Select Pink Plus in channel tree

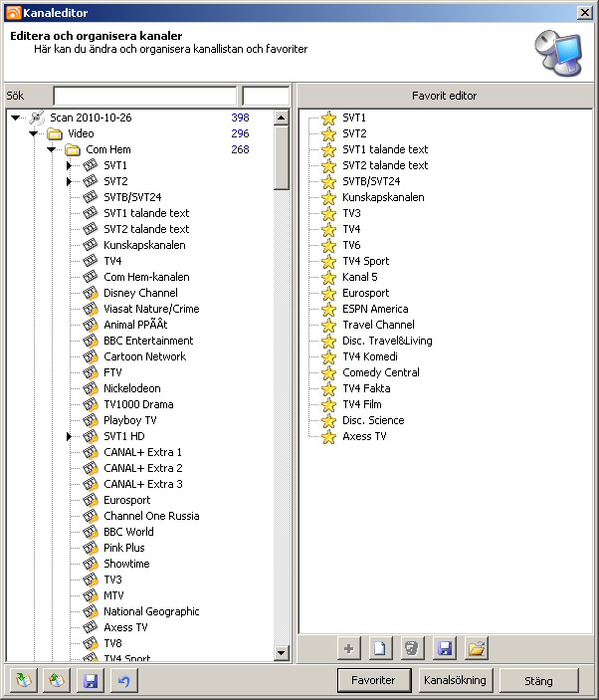[x=124, y=548]
